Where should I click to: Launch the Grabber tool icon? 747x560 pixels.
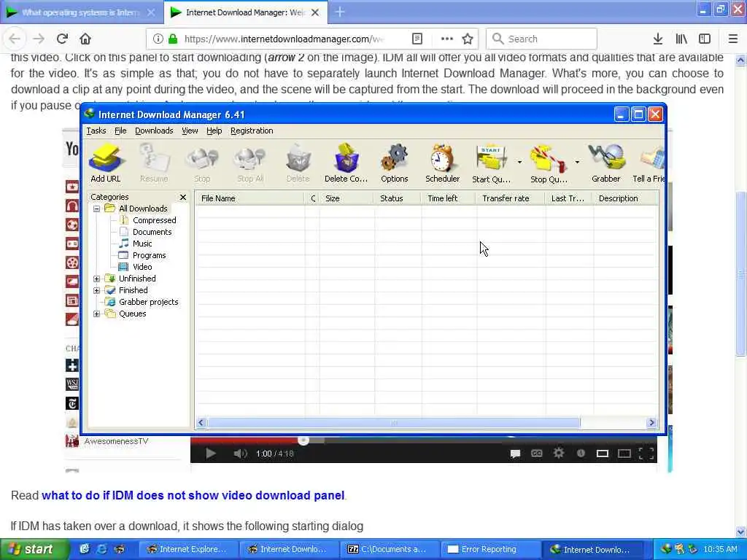tap(606, 163)
